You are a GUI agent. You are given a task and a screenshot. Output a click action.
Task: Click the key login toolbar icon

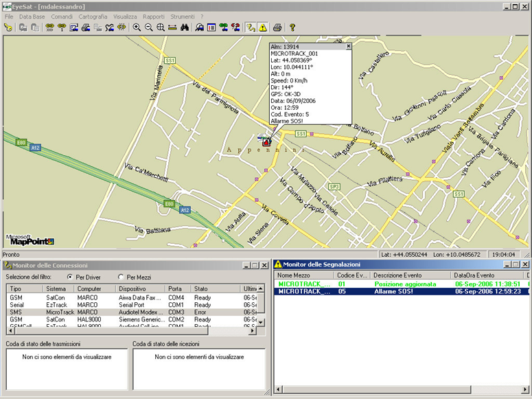click(8, 27)
